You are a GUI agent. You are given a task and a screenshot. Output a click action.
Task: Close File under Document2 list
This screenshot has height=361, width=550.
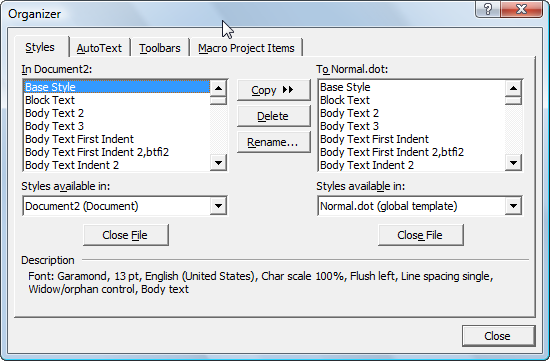126,235
